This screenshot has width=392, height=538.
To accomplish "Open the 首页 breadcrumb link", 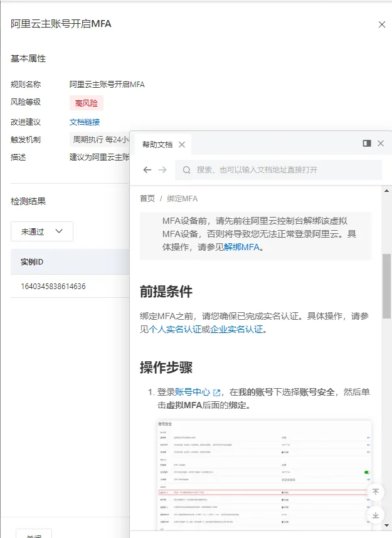I will 147,199.
